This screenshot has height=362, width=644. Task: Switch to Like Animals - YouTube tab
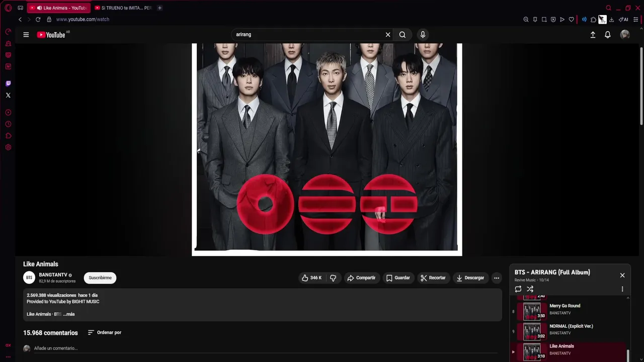[58, 8]
